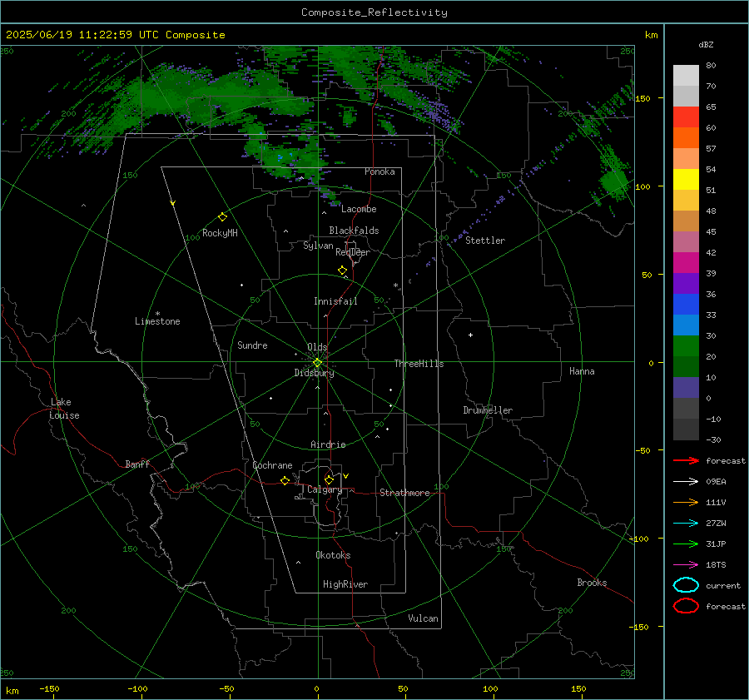Image resolution: width=749 pixels, height=700 pixels.
Task: Click the yellow diamond marker below RedDeer
Action: 343,271
